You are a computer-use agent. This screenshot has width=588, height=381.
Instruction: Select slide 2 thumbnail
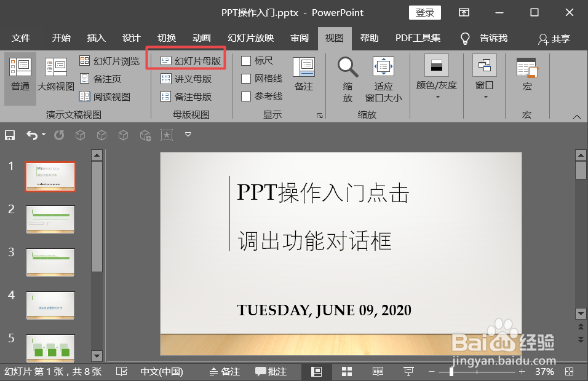50,219
